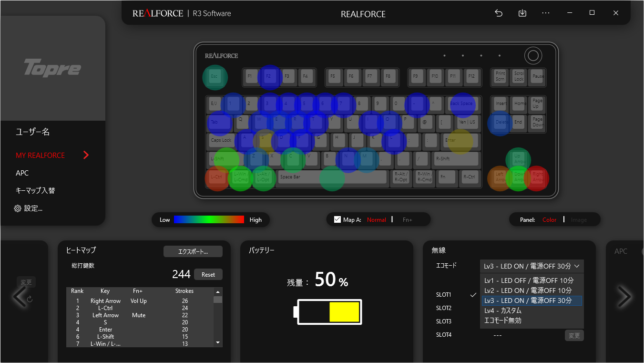Click the save-to-keyboard download icon

tap(522, 13)
